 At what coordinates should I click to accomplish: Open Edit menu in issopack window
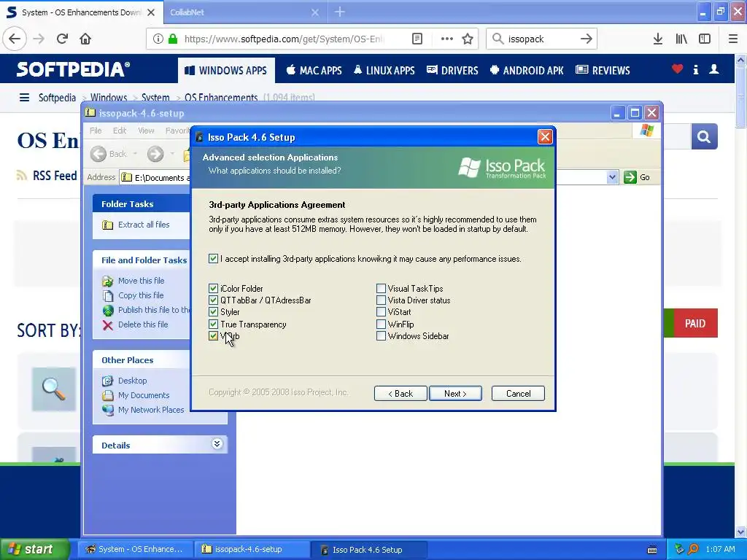[x=120, y=131]
